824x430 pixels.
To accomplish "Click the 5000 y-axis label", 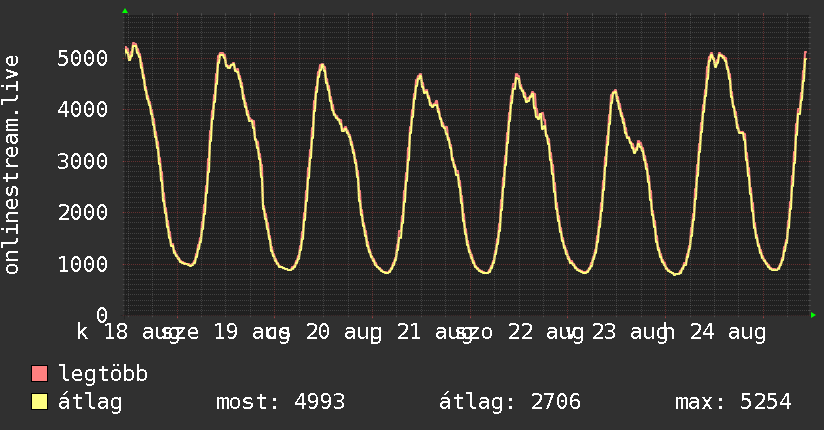I will pos(83,58).
